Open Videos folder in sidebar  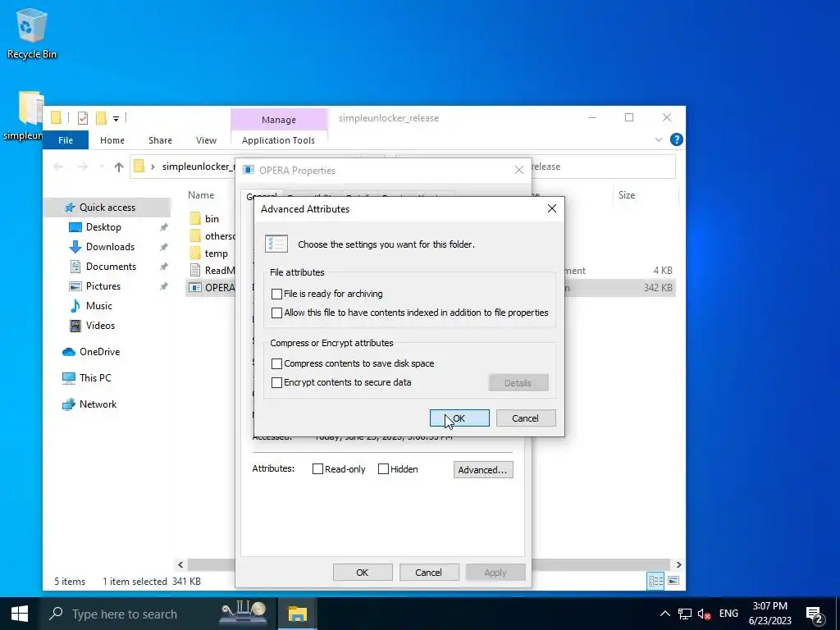tap(100, 326)
